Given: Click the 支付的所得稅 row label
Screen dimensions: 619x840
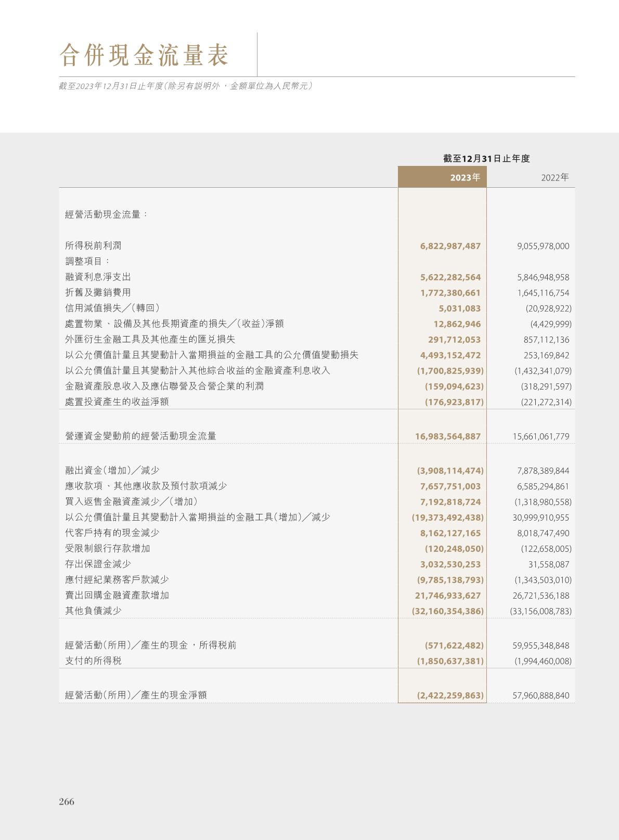Looking at the screenshot, I should pos(93,661).
